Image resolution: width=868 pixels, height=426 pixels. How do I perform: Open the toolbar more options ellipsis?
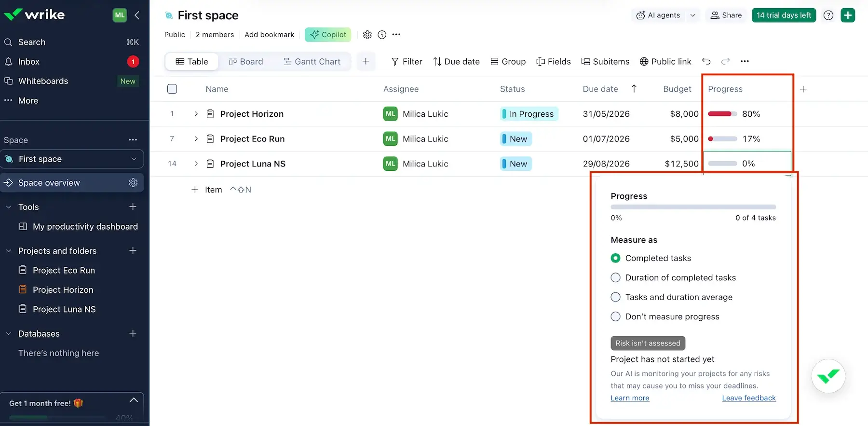point(745,61)
